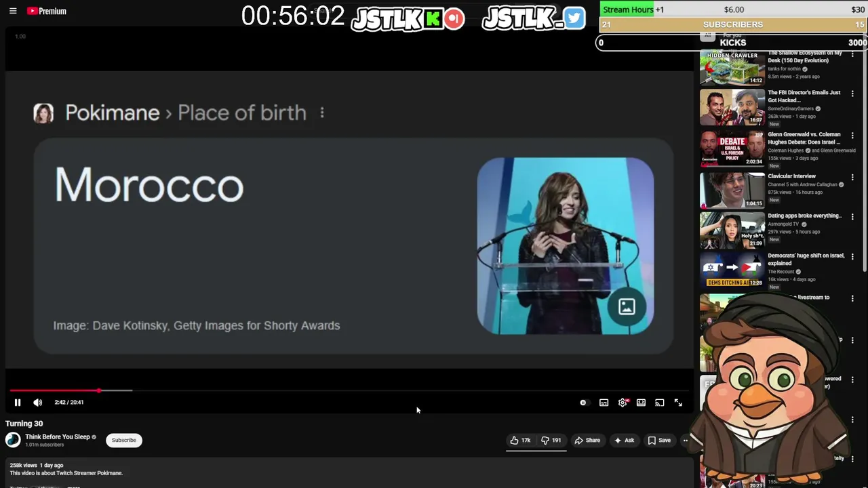Enter fullscreen mode on the player

pos(678,403)
